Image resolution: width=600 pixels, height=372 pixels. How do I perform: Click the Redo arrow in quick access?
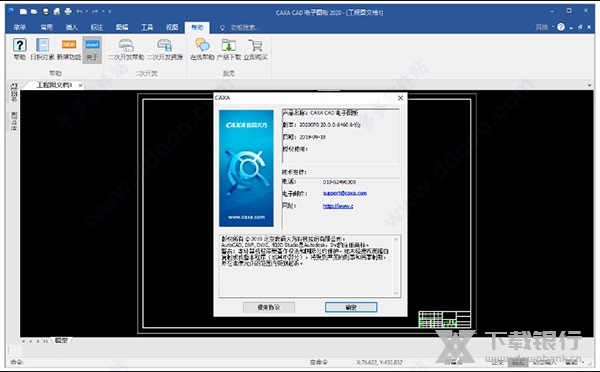click(95, 11)
